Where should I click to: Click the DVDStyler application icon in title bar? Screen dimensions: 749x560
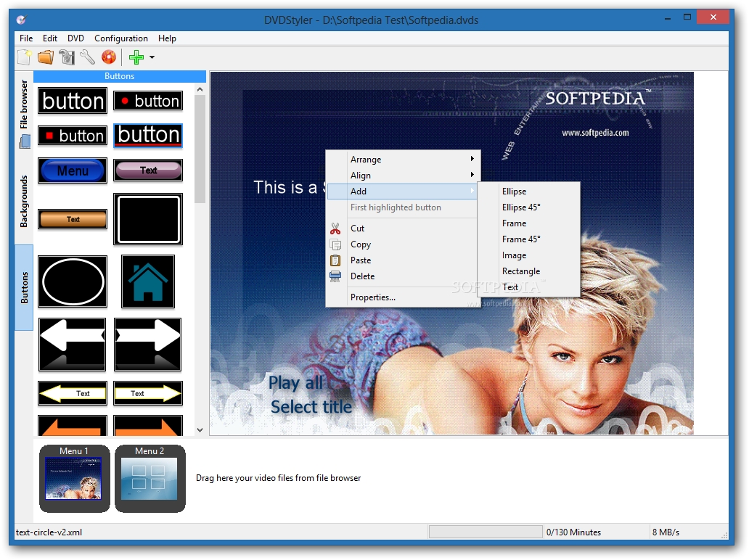tap(22, 20)
